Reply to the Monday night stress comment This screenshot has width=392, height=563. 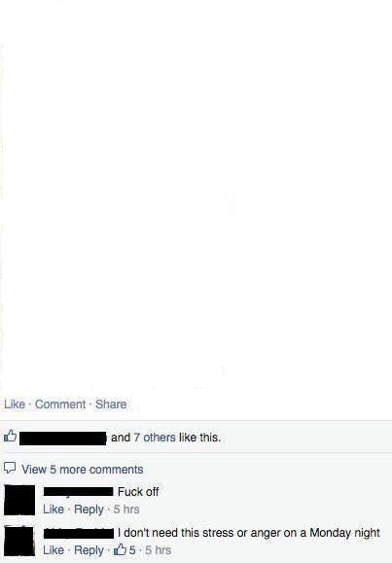89,550
